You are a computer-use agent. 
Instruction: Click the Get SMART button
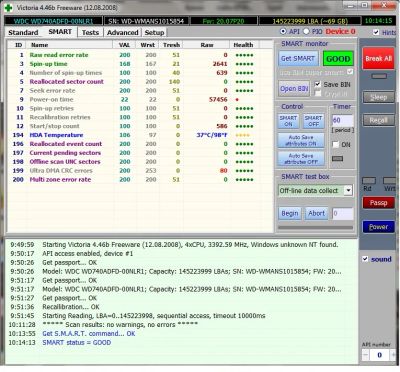point(298,58)
